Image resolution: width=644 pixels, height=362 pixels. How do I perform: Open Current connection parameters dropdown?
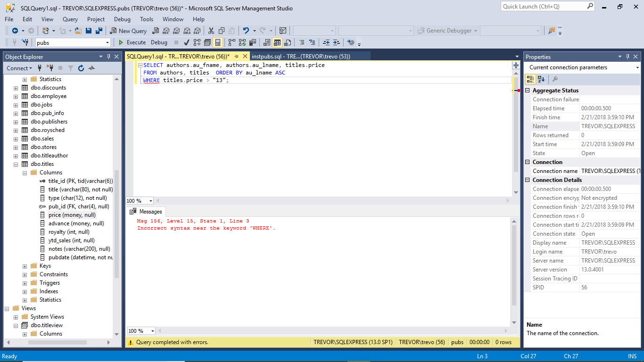637,67
